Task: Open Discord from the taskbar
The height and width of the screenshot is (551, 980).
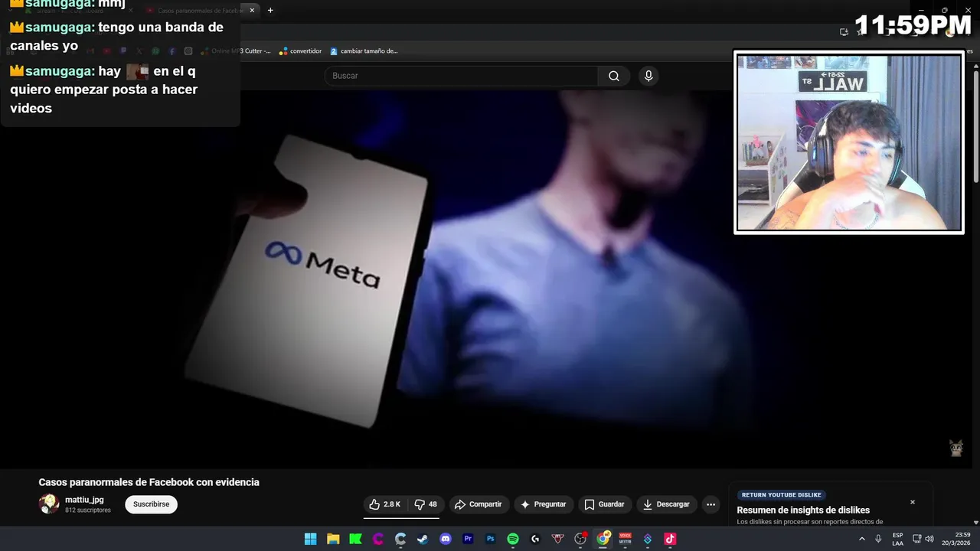Action: pyautogui.click(x=446, y=539)
